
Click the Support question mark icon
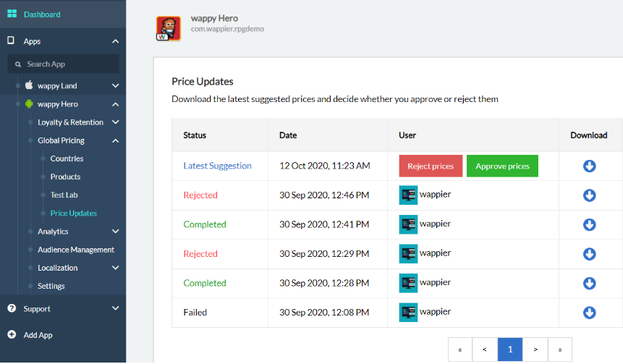coord(12,308)
